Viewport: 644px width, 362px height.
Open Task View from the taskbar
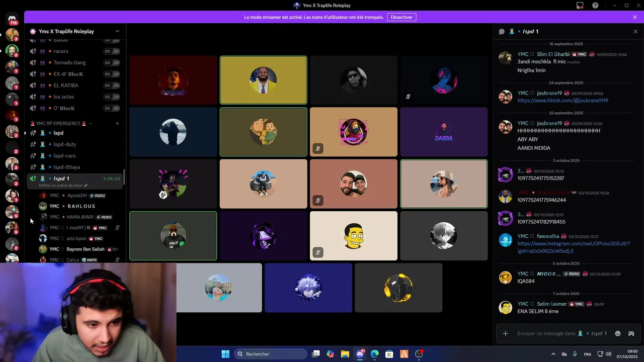pyautogui.click(x=315, y=354)
